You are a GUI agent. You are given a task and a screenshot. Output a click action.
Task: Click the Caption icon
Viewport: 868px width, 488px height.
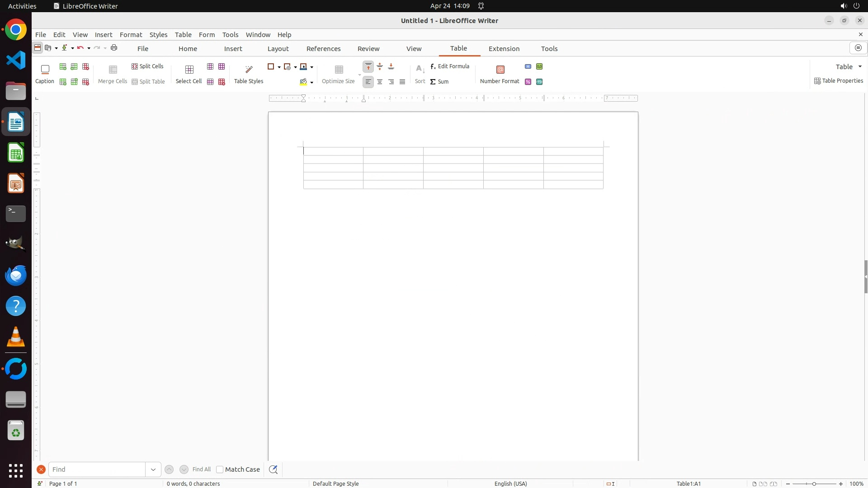coord(45,70)
